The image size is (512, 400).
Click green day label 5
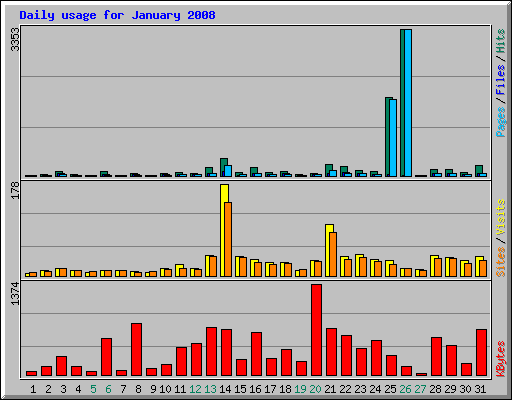(93, 389)
